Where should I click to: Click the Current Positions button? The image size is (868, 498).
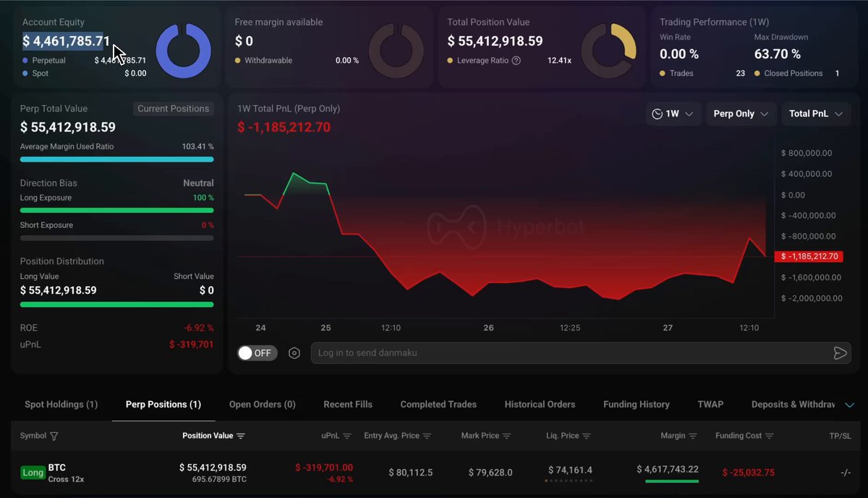(174, 109)
